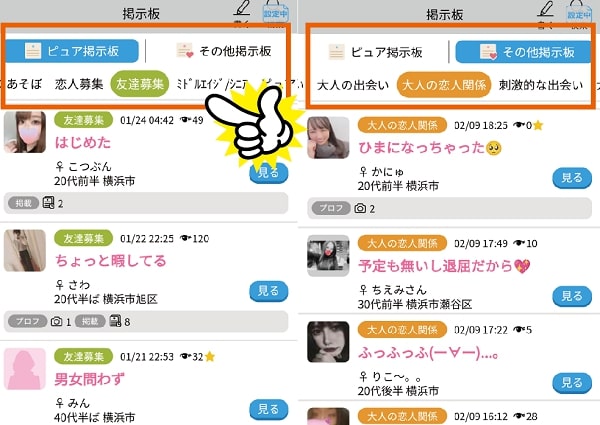Switch to その他掲示板 tab on the left screen
Image resolution: width=600 pixels, height=425 pixels.
pos(224,51)
